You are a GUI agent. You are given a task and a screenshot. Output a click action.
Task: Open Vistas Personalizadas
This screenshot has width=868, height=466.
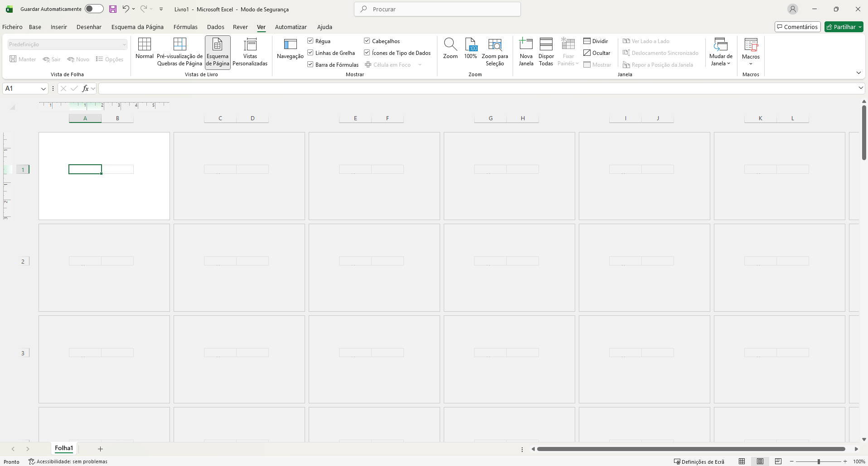coord(250,52)
